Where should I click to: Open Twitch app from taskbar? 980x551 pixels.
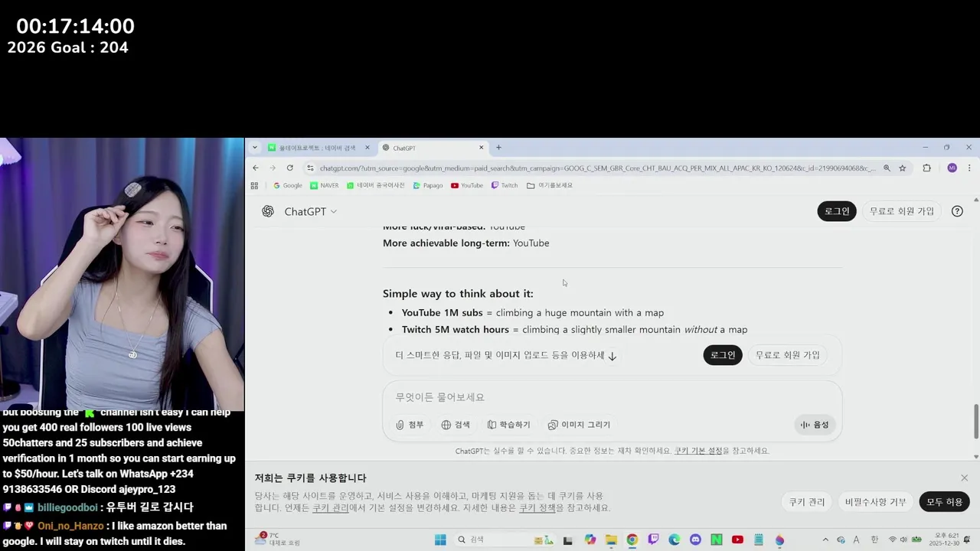tap(653, 540)
